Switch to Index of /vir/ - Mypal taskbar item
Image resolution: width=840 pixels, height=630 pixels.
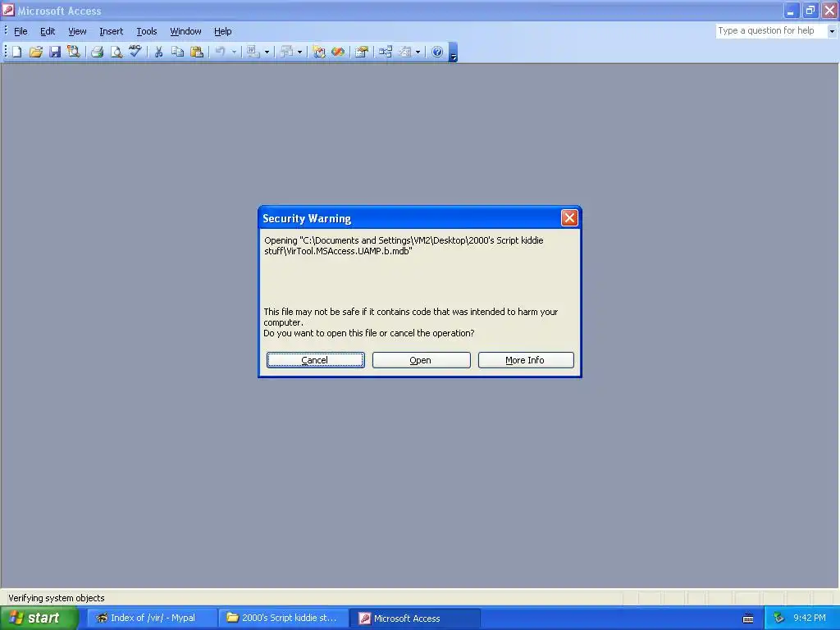152,618
